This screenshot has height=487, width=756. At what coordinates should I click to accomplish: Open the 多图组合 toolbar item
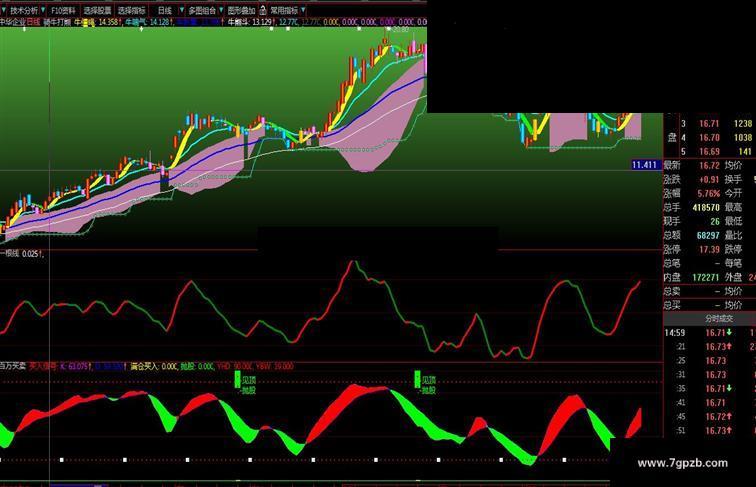pos(202,10)
